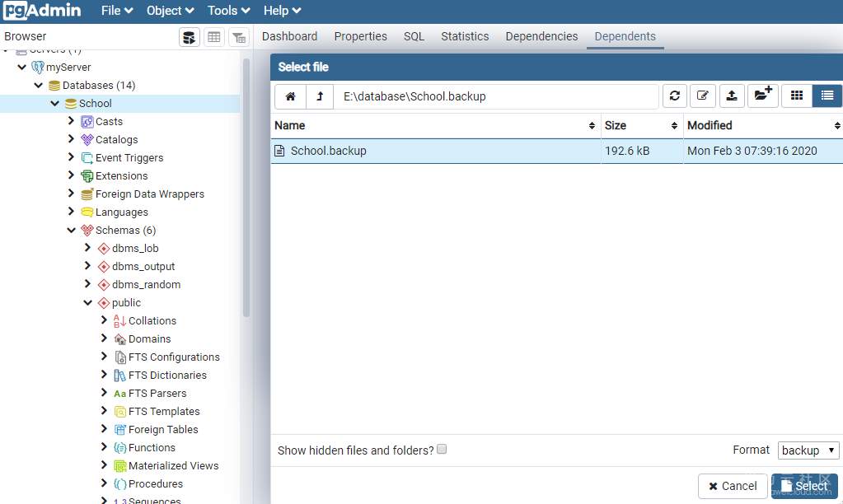Collapse the public schema node
This screenshot has height=504, width=843.
click(x=88, y=302)
